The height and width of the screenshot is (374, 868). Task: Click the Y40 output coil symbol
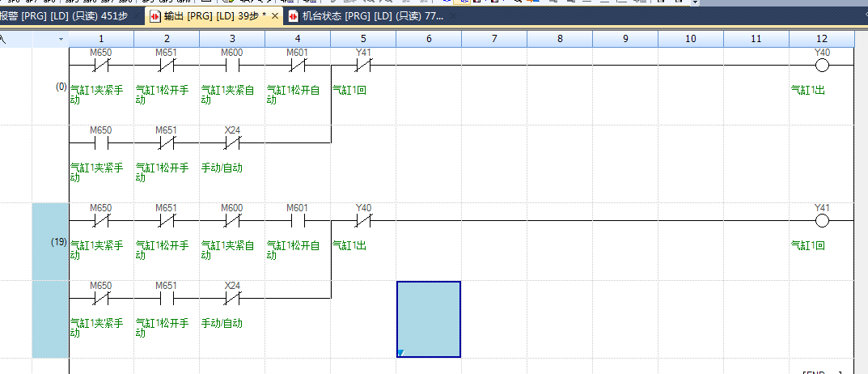822,65
